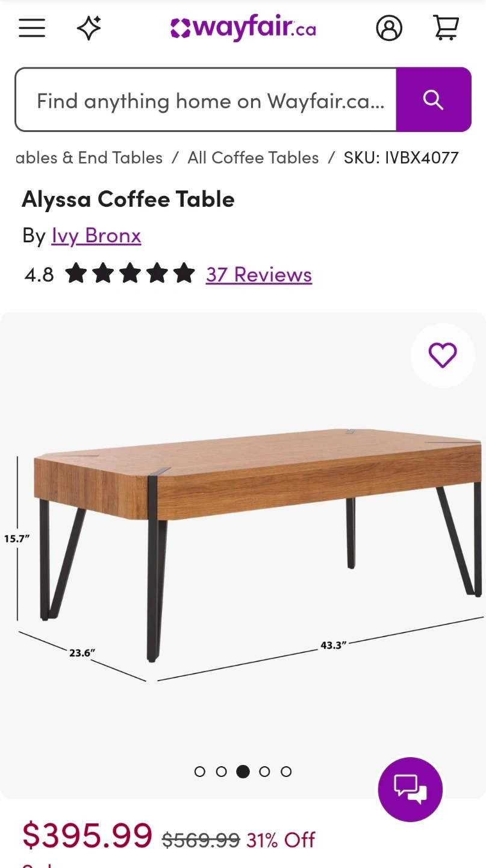The image size is (486, 868).
Task: Select the active third carousel dot
Action: coord(243,772)
